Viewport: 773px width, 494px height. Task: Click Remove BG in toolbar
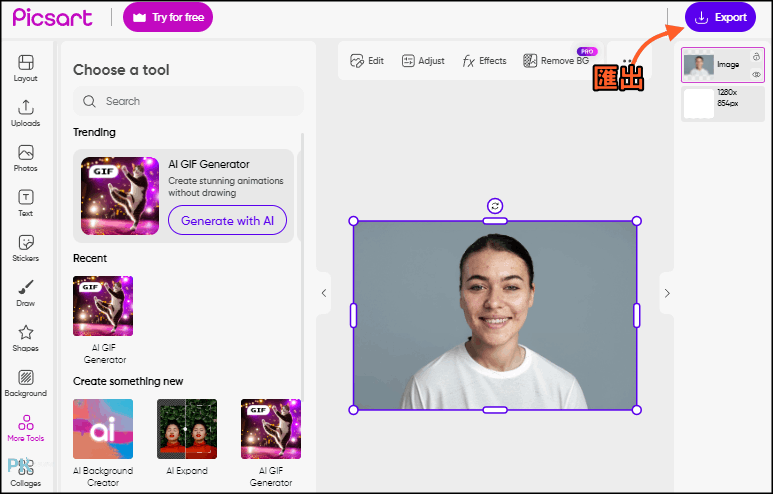click(556, 61)
